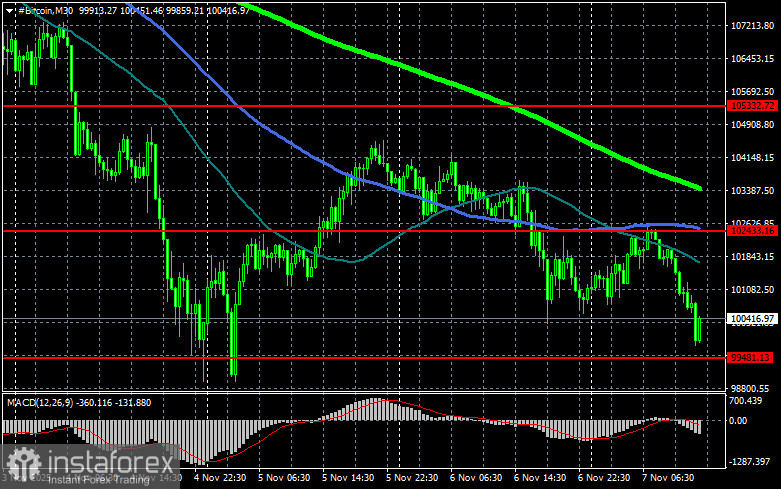Click the 98800.55 price axis label
Image resolution: width=781 pixels, height=489 pixels.
tap(750, 388)
